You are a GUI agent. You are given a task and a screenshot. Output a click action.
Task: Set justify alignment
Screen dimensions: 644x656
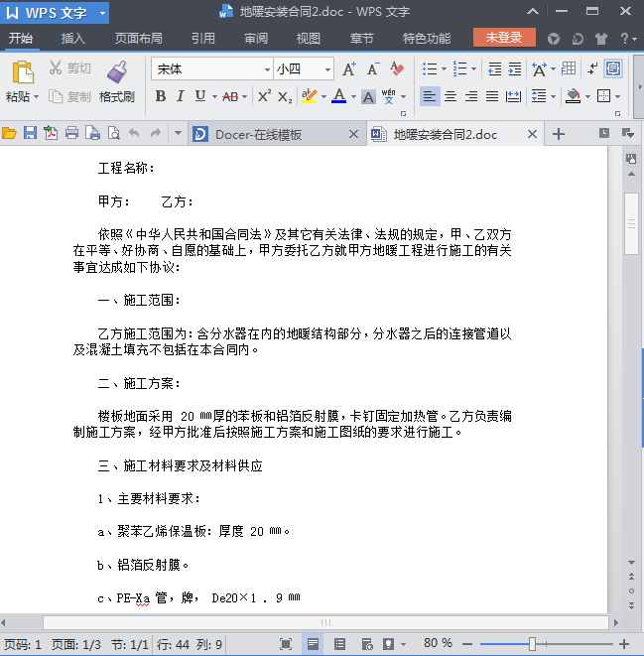(x=492, y=96)
